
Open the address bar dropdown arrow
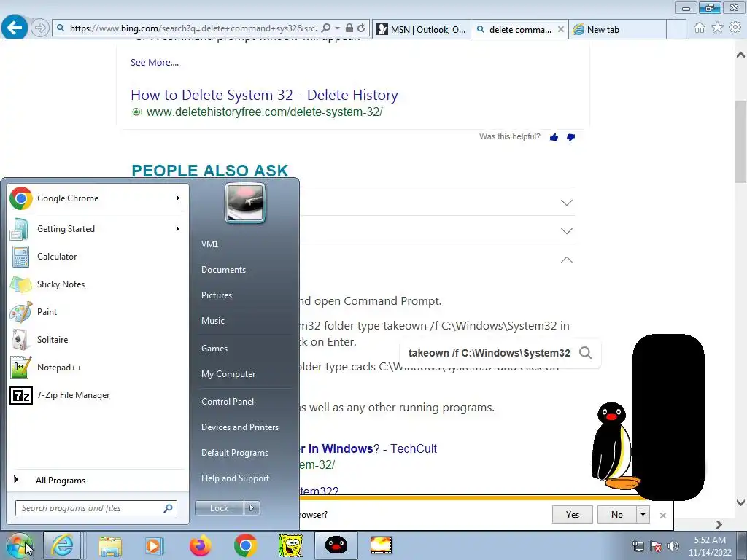click(x=337, y=28)
